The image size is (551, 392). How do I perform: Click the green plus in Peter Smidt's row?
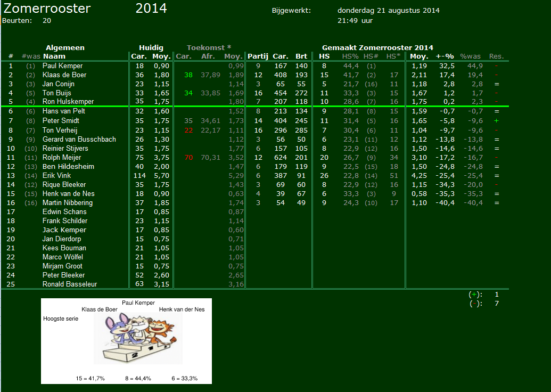pos(496,120)
